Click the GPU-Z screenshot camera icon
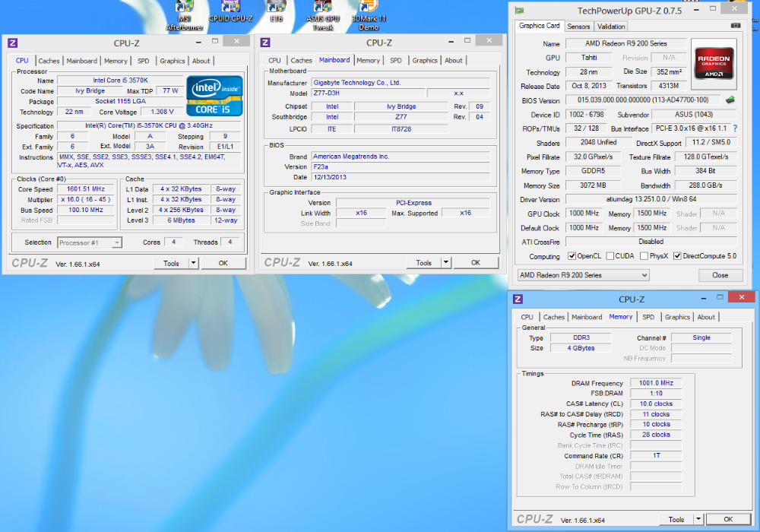Viewport: 760px width, 532px height. click(736, 25)
